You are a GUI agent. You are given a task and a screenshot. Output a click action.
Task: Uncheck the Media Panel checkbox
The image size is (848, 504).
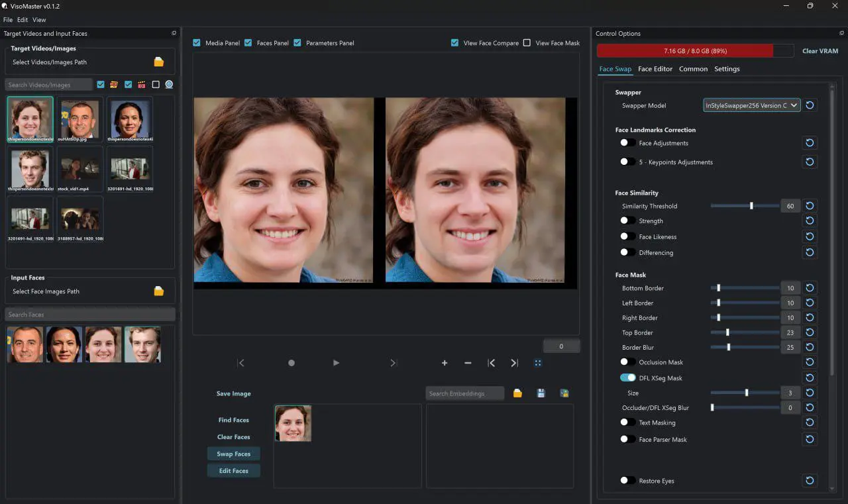[197, 42]
